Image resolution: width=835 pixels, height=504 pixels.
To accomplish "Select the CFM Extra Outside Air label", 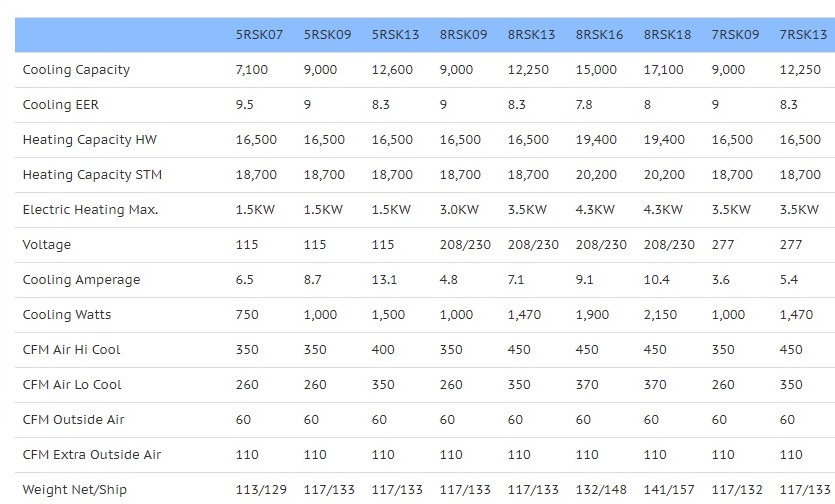I will click(92, 454).
